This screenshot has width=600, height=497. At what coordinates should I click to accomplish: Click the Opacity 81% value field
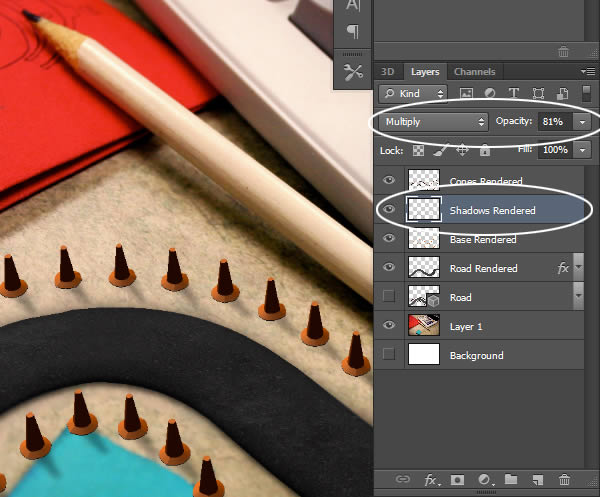point(555,122)
